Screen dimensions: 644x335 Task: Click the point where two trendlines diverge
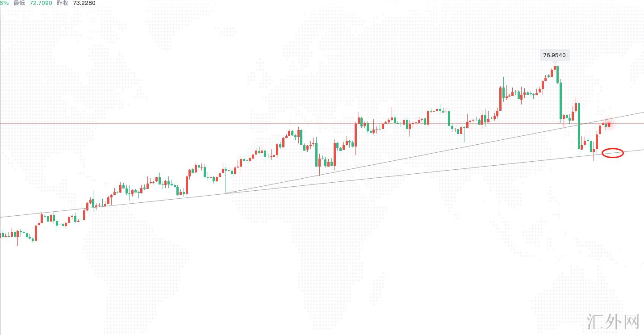(226, 193)
